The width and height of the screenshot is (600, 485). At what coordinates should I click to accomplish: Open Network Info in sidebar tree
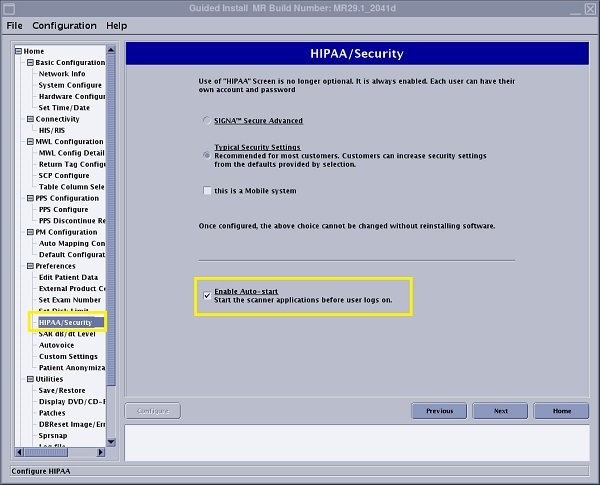(62, 74)
